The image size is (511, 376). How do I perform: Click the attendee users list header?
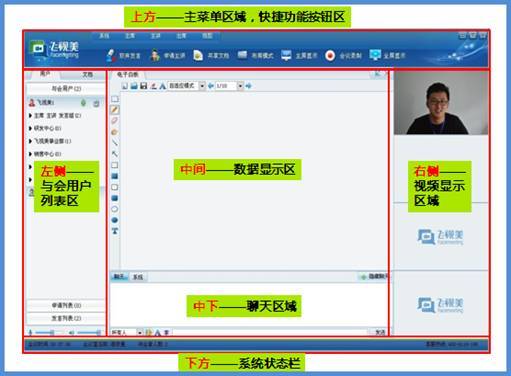click(x=66, y=88)
